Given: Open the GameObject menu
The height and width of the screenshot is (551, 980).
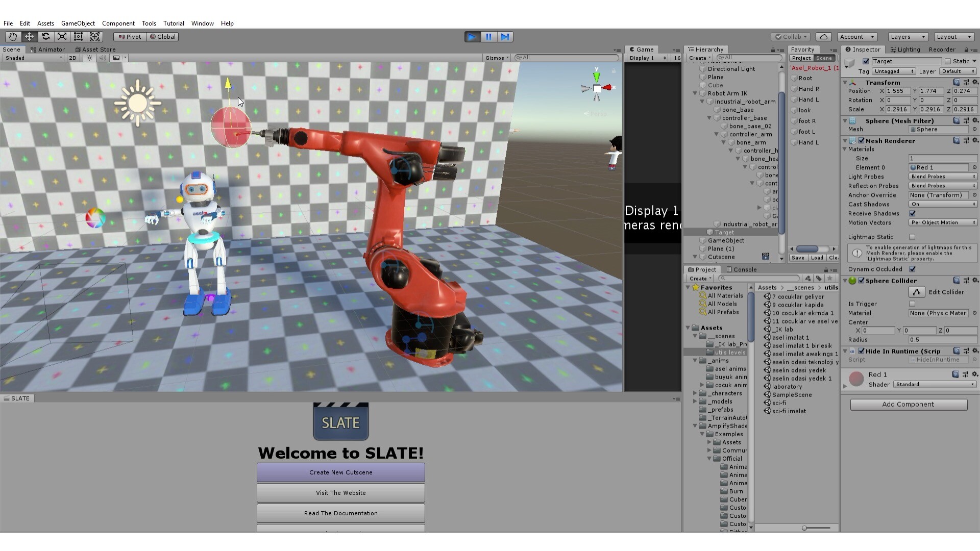Looking at the screenshot, I should pyautogui.click(x=78, y=23).
